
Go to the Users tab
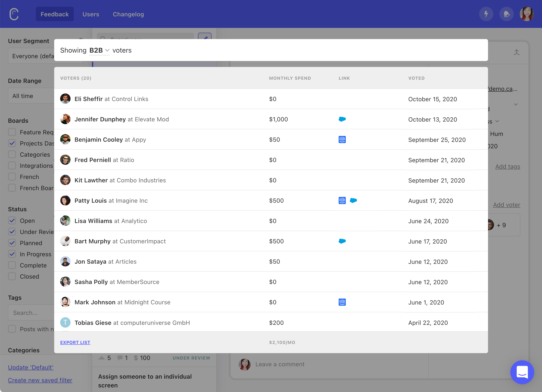(91, 14)
